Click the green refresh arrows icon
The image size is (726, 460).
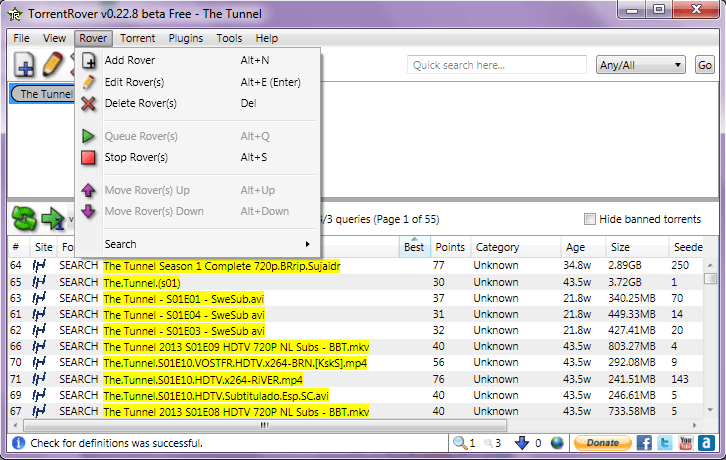[24, 218]
